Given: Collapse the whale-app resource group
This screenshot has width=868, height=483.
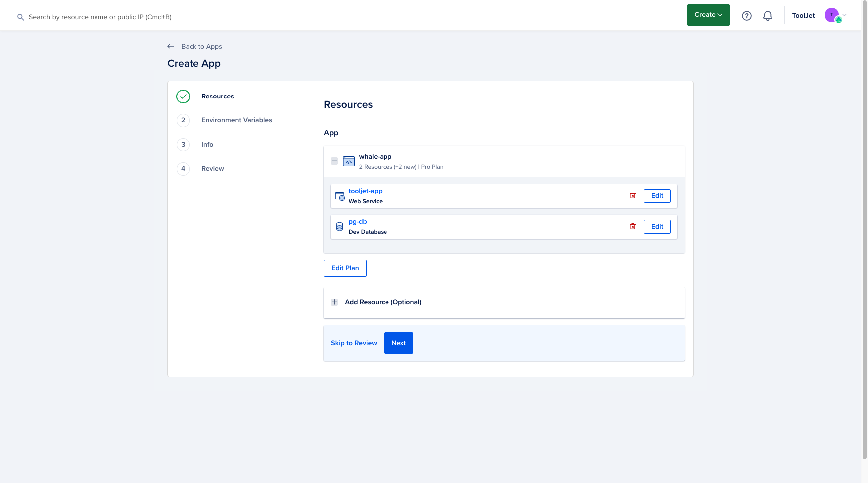Looking at the screenshot, I should 334,161.
